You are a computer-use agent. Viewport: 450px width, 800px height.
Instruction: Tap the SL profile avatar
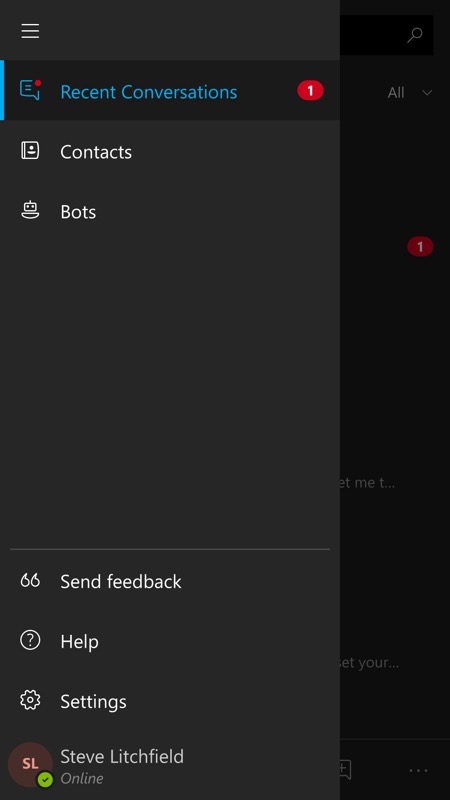click(x=30, y=764)
